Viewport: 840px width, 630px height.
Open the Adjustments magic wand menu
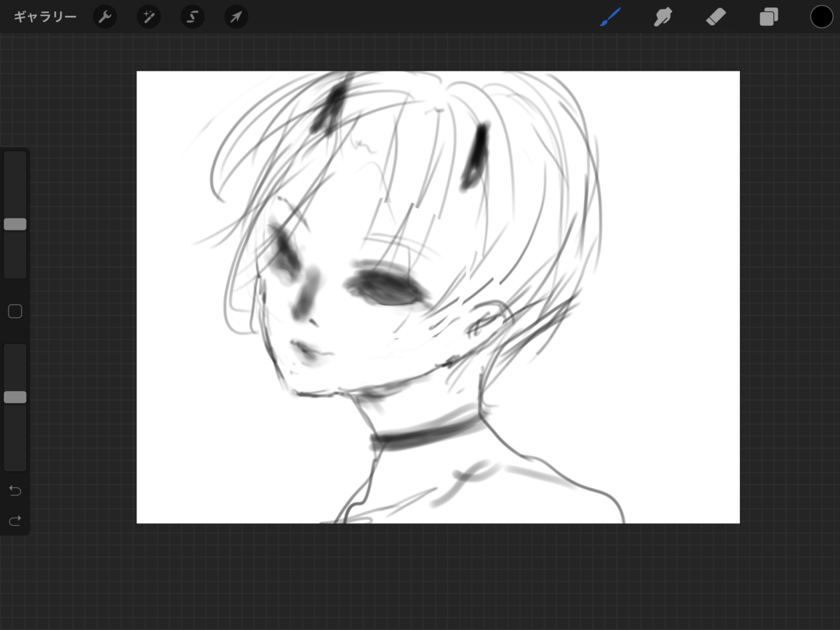pyautogui.click(x=148, y=17)
